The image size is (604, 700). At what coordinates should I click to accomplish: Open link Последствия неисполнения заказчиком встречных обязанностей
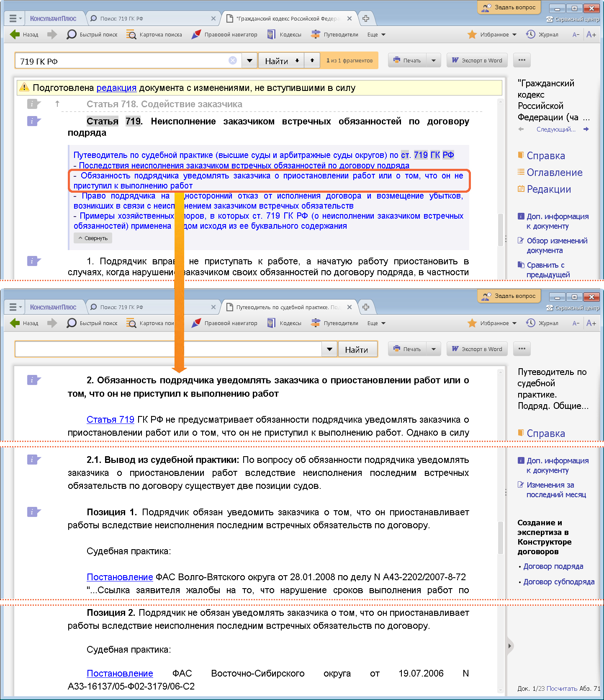(244, 165)
